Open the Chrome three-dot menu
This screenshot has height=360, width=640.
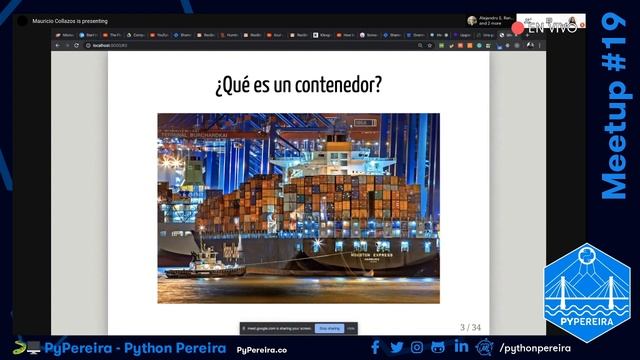(540, 46)
